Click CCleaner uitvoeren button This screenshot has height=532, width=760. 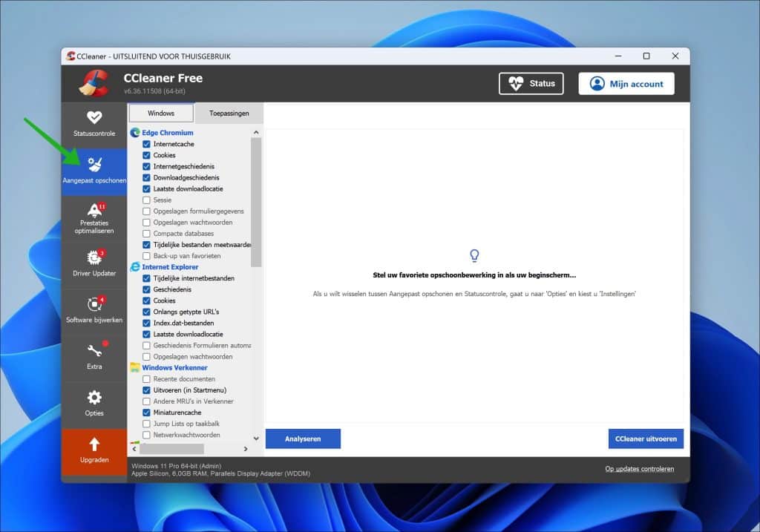coord(646,439)
